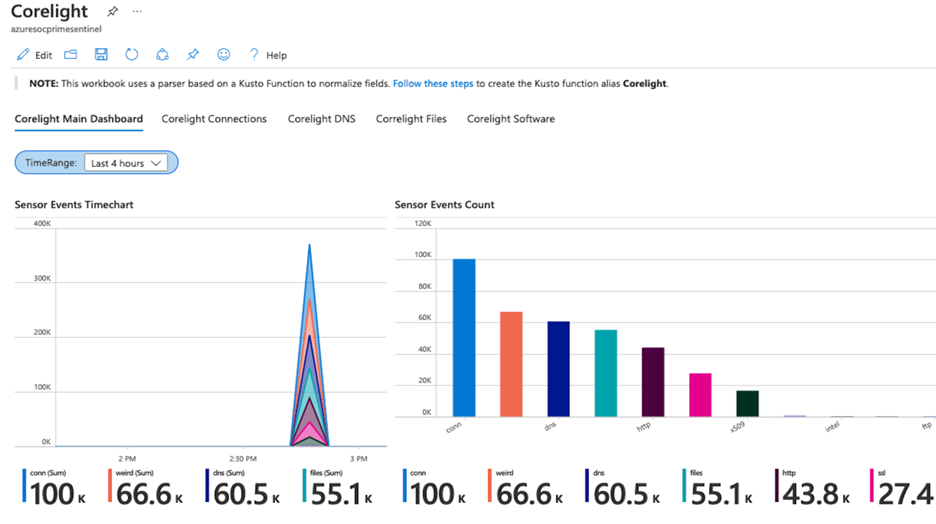936x524 pixels.
Task: Select files 55.1K count legend item
Action: (x=718, y=487)
